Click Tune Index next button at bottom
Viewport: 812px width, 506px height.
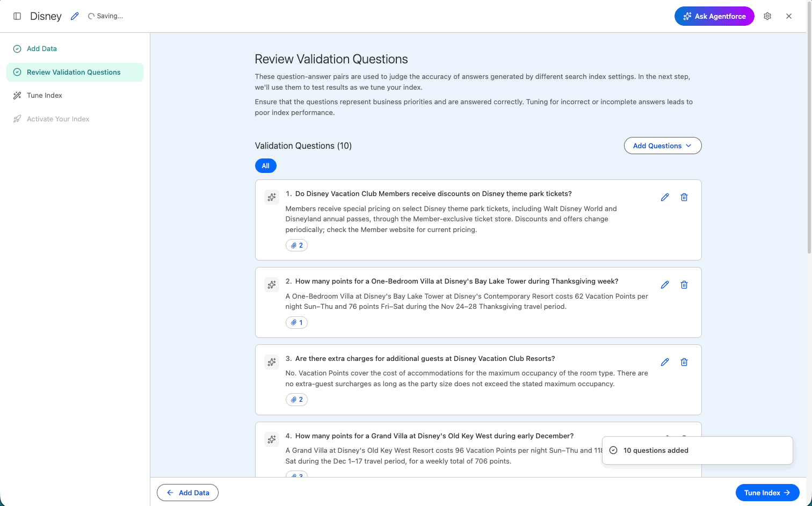pyautogui.click(x=767, y=493)
